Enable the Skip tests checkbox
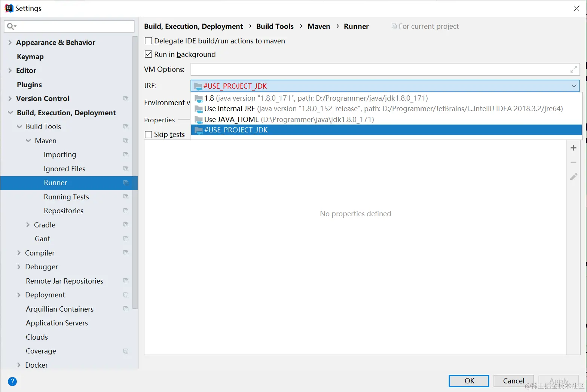Viewport: 587px width, 392px height. click(149, 134)
